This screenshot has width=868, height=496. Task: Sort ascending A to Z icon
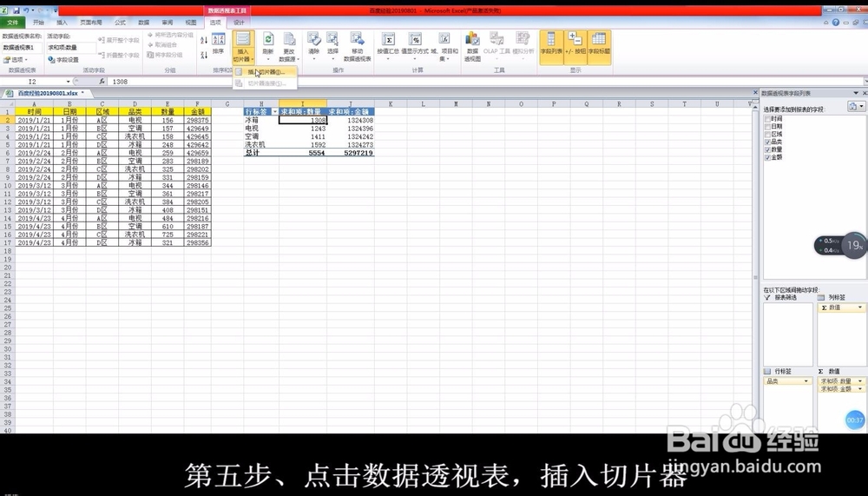(204, 41)
